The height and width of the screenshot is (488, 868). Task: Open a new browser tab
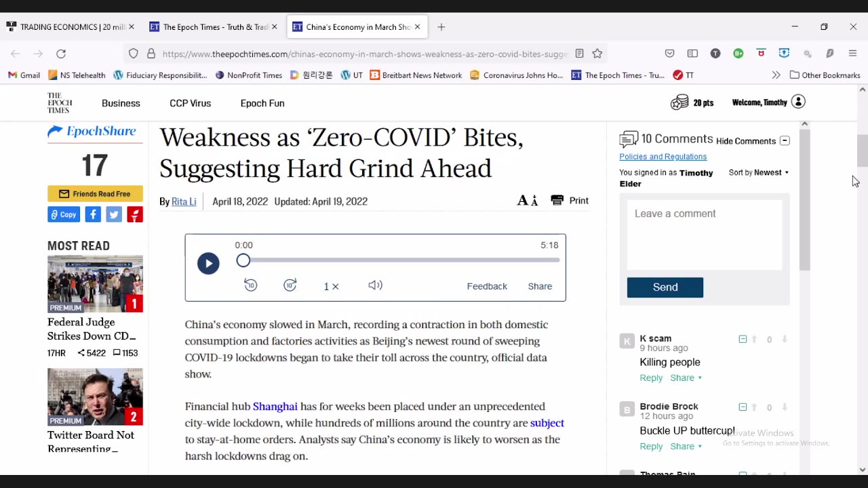(441, 27)
